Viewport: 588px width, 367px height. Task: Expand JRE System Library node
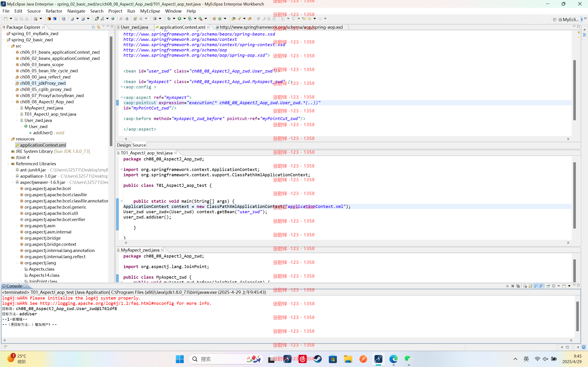pos(8,151)
